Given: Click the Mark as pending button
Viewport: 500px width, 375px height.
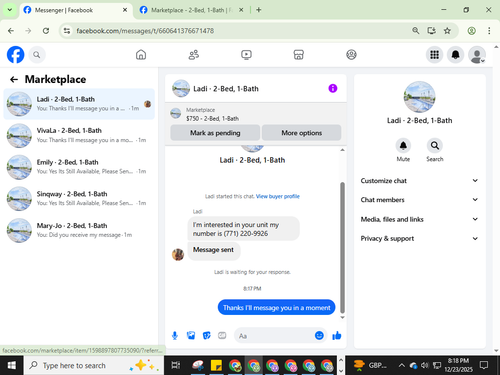Looking at the screenshot, I should 215,133.
